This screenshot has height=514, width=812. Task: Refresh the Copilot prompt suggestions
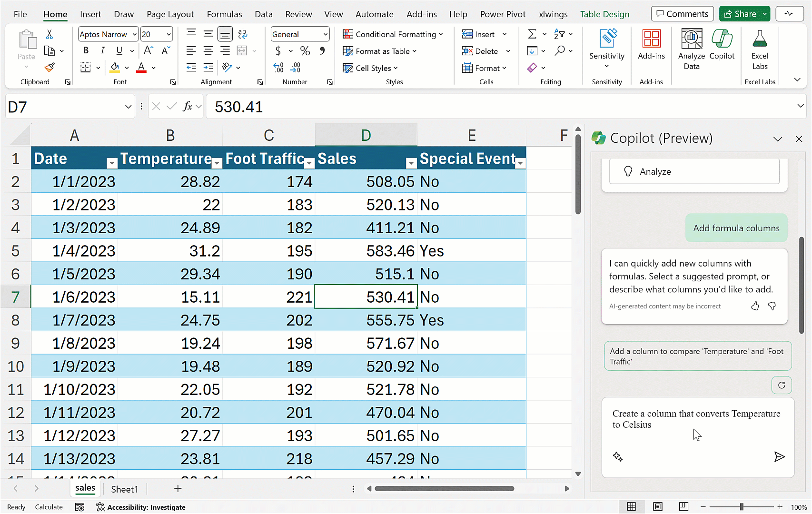click(781, 385)
